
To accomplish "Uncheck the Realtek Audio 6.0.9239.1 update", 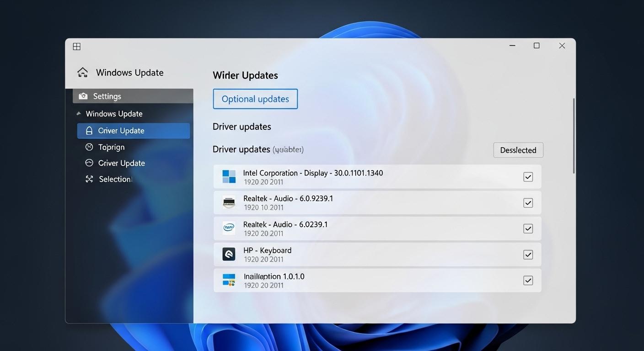I will click(x=528, y=202).
